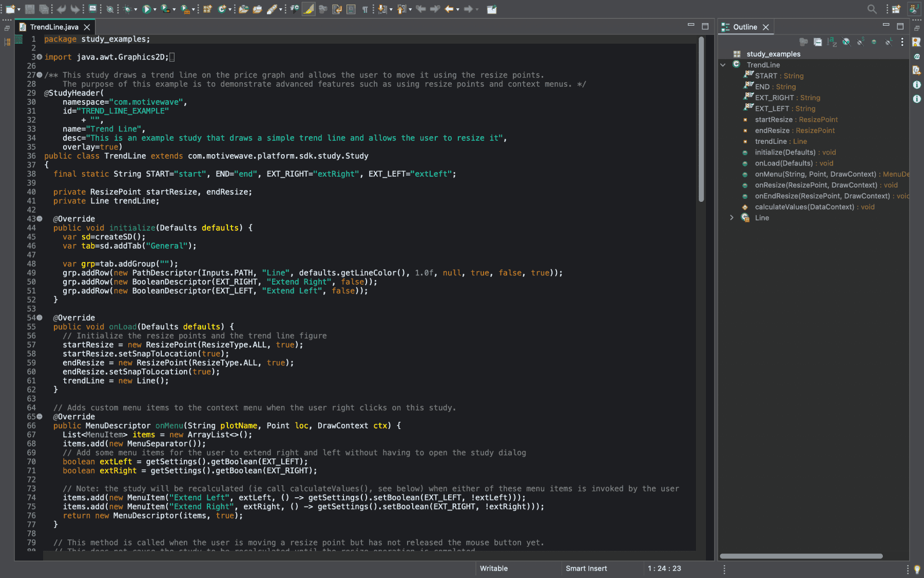This screenshot has height=578, width=924.
Task: Open the Outline view three-dot menu
Action: tap(902, 42)
